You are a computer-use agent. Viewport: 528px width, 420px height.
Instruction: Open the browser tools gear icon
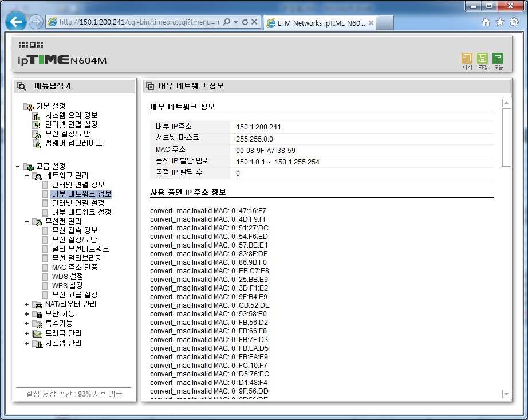click(x=514, y=22)
